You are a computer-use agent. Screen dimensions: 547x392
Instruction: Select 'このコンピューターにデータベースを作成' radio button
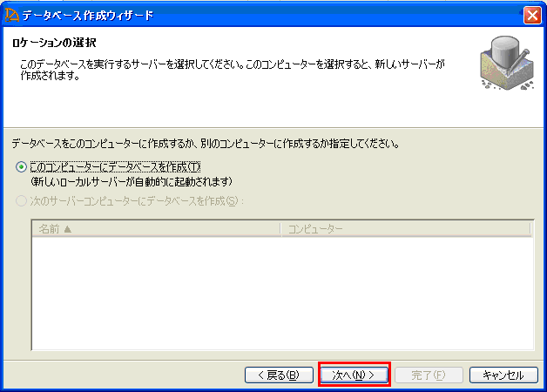pyautogui.click(x=21, y=167)
